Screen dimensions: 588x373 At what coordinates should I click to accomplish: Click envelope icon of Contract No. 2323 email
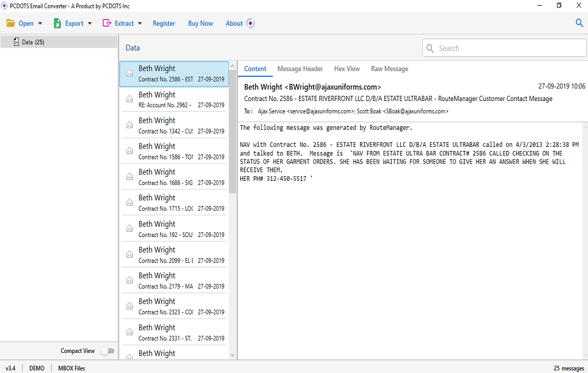tap(129, 306)
